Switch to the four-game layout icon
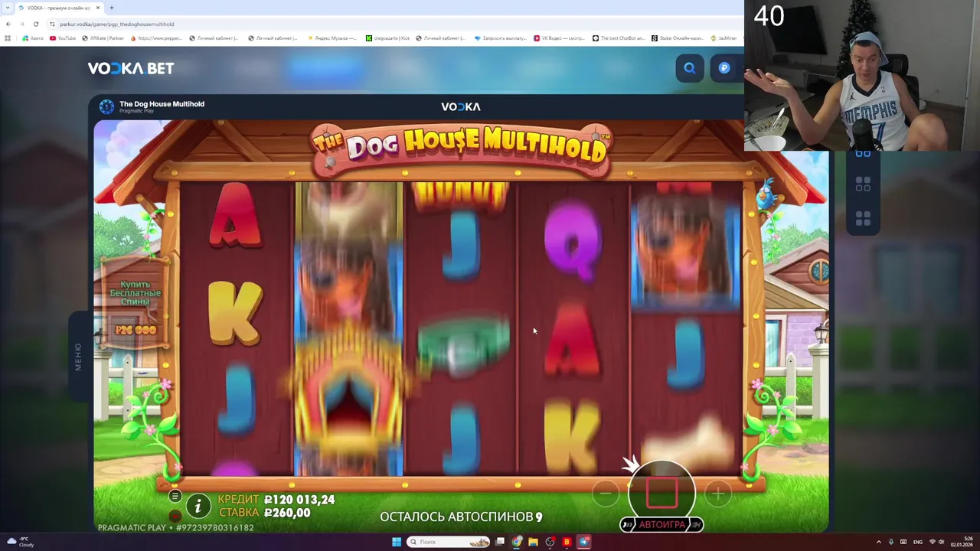This screenshot has width=980, height=551. coord(863,219)
